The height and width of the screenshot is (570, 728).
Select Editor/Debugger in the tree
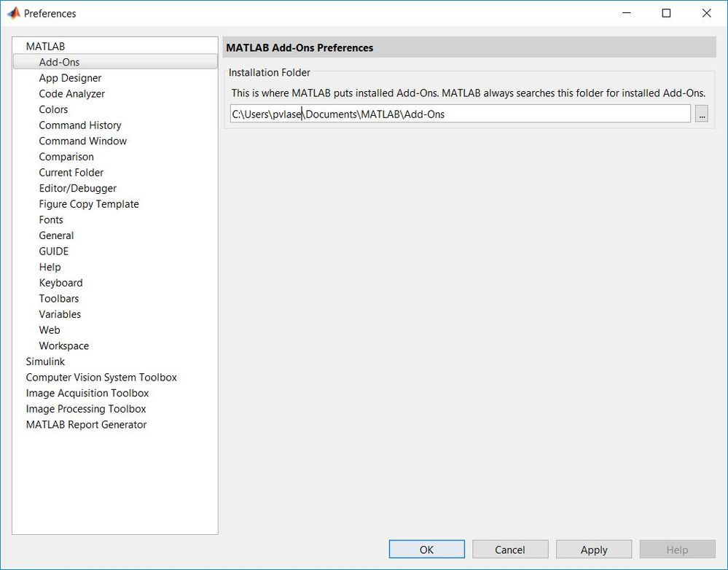click(77, 188)
